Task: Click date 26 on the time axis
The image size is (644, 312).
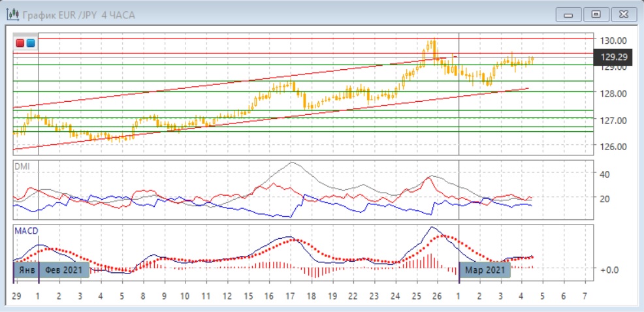Action: [x=437, y=296]
